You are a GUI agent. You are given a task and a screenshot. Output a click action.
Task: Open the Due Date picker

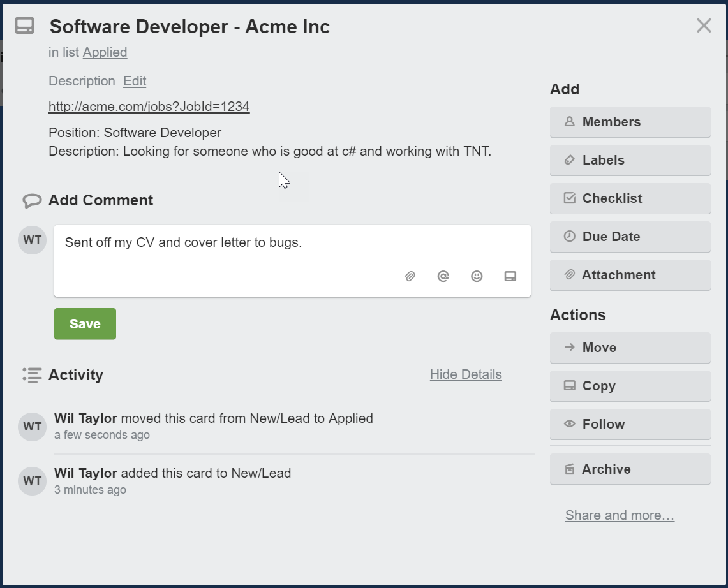pyautogui.click(x=630, y=237)
